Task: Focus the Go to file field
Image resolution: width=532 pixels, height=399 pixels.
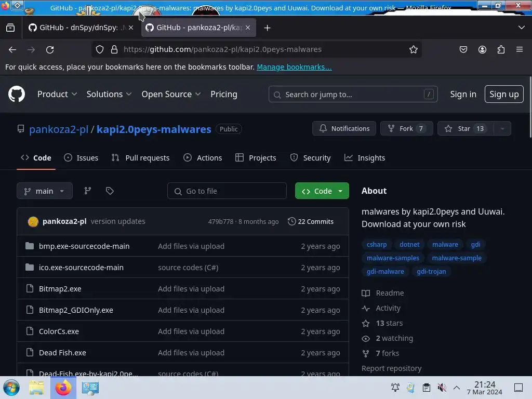Action: click(x=227, y=191)
